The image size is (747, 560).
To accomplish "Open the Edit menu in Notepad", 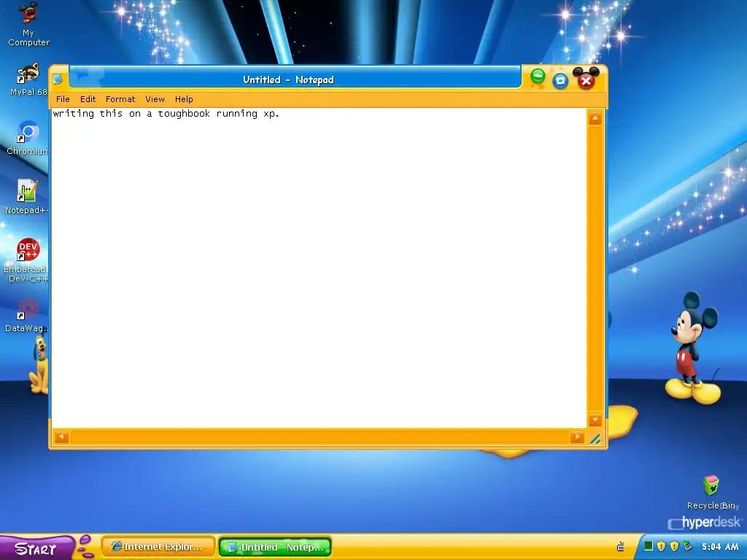I will (88, 99).
